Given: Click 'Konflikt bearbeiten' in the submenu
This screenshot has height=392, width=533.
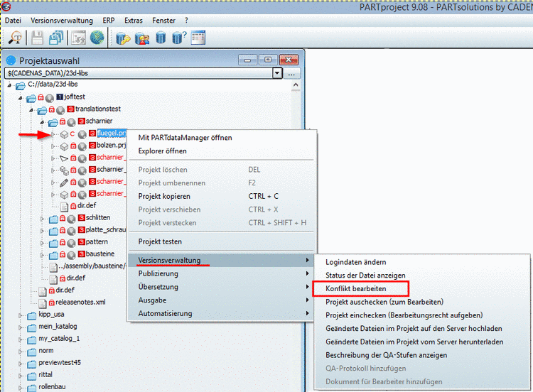Looking at the screenshot, I should pos(355,289).
